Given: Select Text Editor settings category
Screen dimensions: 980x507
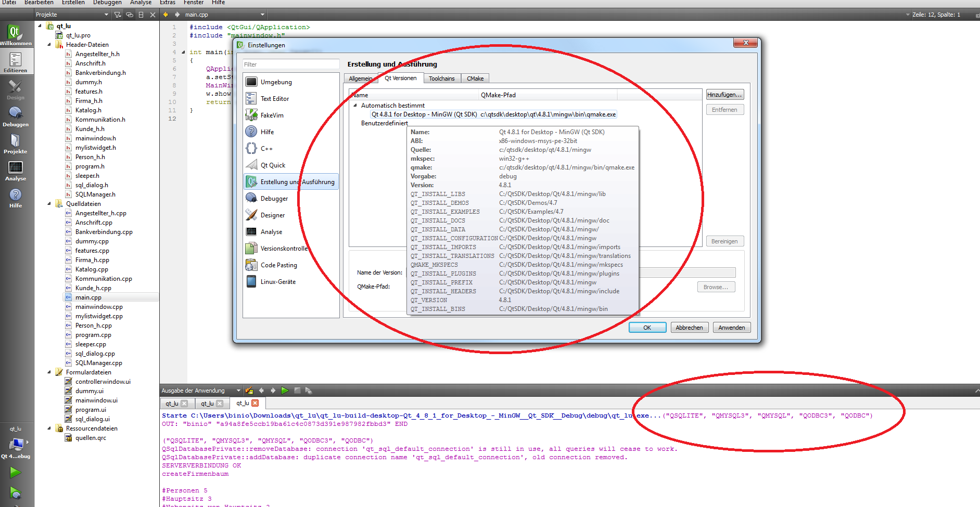Looking at the screenshot, I should (x=291, y=99).
